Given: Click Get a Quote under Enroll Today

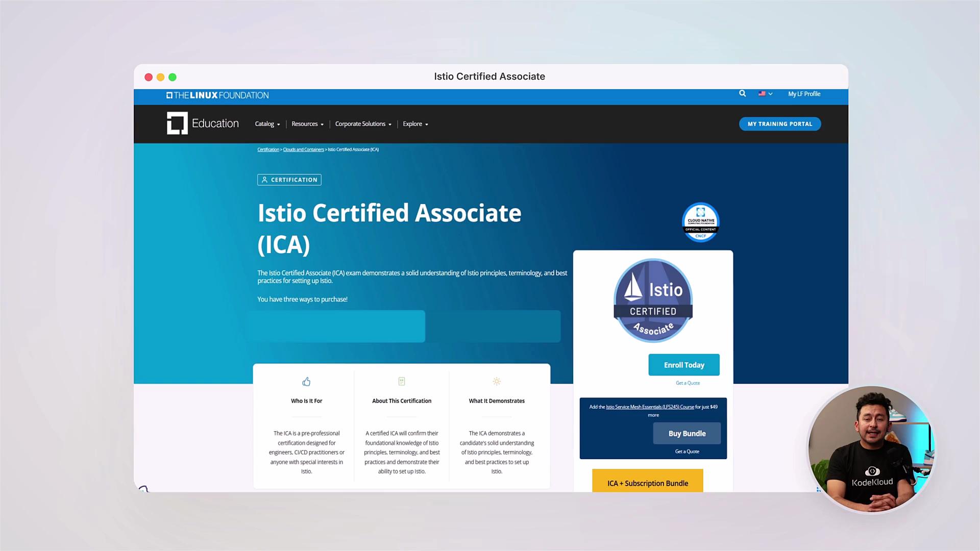Looking at the screenshot, I should click(688, 383).
